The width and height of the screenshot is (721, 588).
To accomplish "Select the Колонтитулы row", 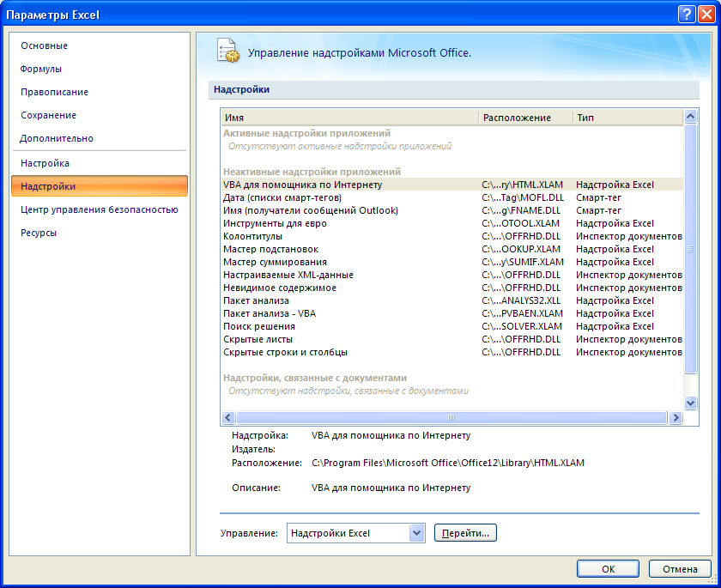I will click(452, 236).
